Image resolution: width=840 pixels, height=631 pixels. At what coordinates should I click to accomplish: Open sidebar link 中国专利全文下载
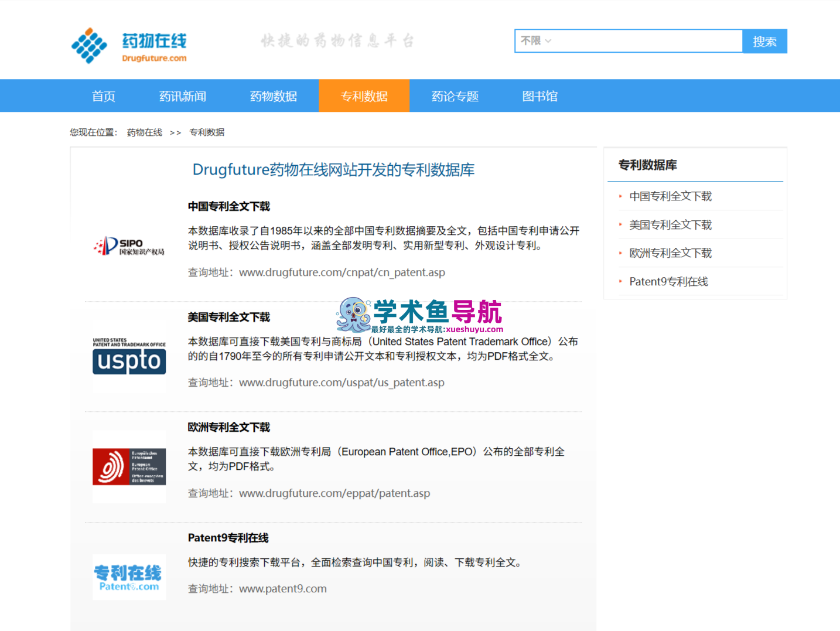pyautogui.click(x=671, y=196)
